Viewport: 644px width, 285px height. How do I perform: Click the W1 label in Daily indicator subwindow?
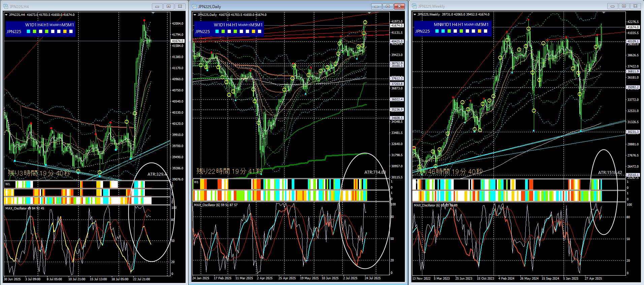(x=196, y=182)
